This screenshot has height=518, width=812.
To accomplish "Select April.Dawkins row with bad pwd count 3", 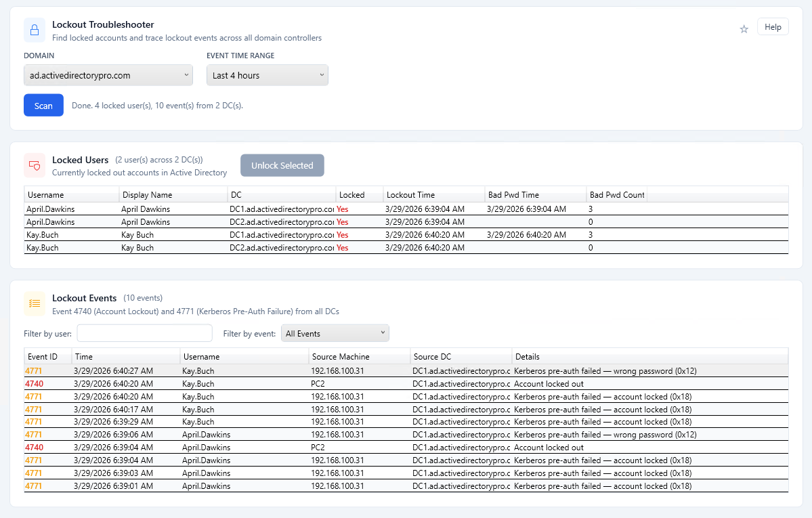I will point(406,209).
